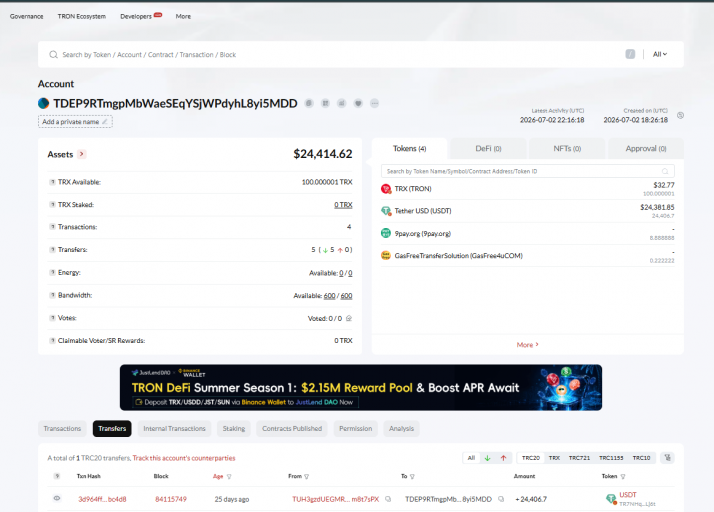Click Add a private name button

point(75,122)
